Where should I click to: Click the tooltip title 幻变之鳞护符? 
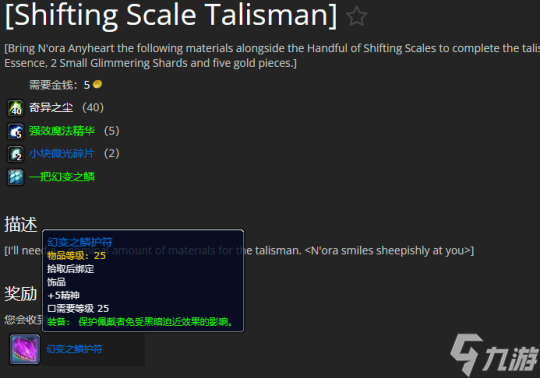80,242
